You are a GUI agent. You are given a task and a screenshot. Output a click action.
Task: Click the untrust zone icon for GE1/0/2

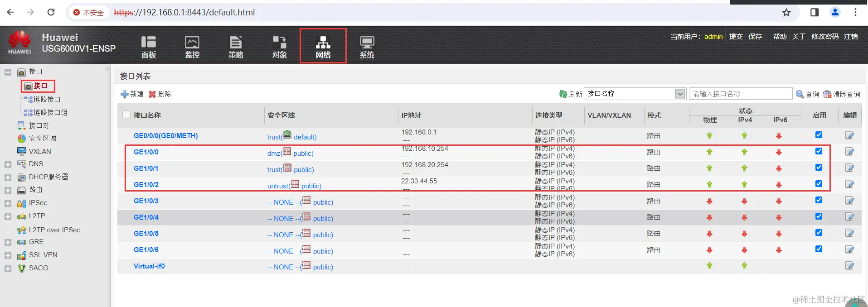295,184
